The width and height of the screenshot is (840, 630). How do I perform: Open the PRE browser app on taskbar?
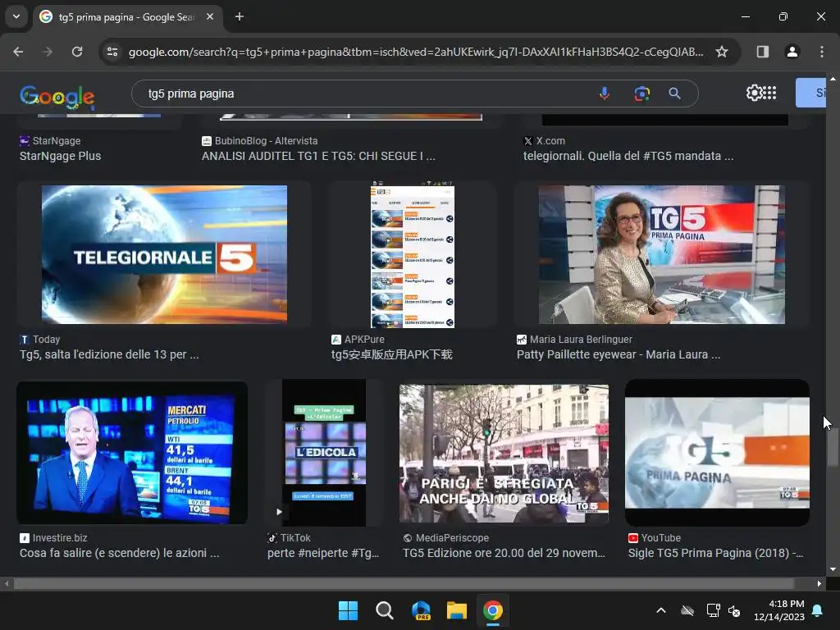(x=421, y=610)
